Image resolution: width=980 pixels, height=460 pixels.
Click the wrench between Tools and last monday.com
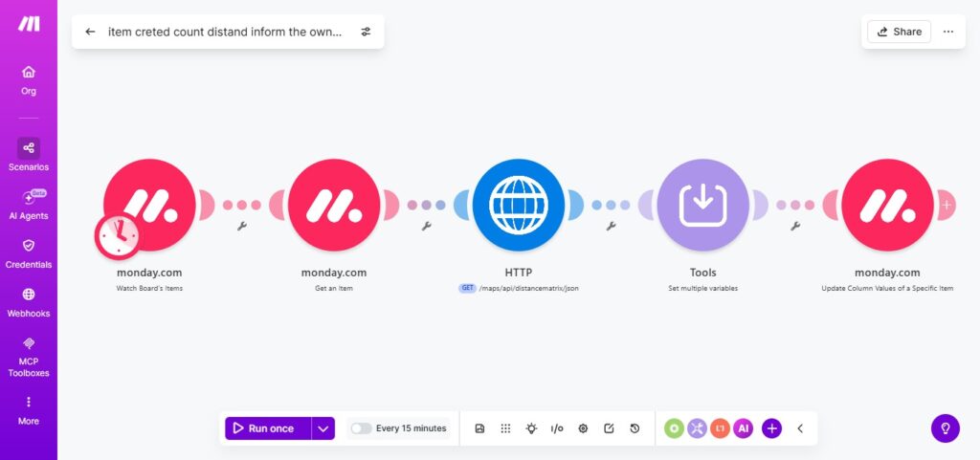click(795, 226)
